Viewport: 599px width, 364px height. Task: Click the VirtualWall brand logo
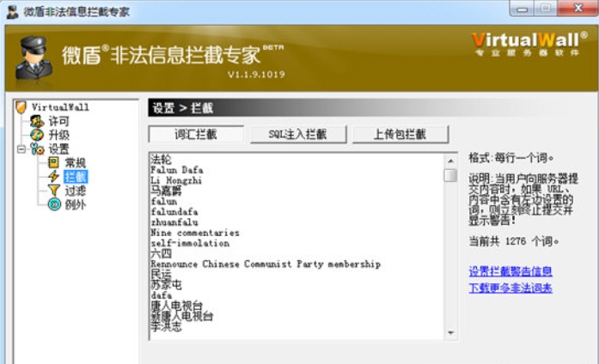click(529, 45)
